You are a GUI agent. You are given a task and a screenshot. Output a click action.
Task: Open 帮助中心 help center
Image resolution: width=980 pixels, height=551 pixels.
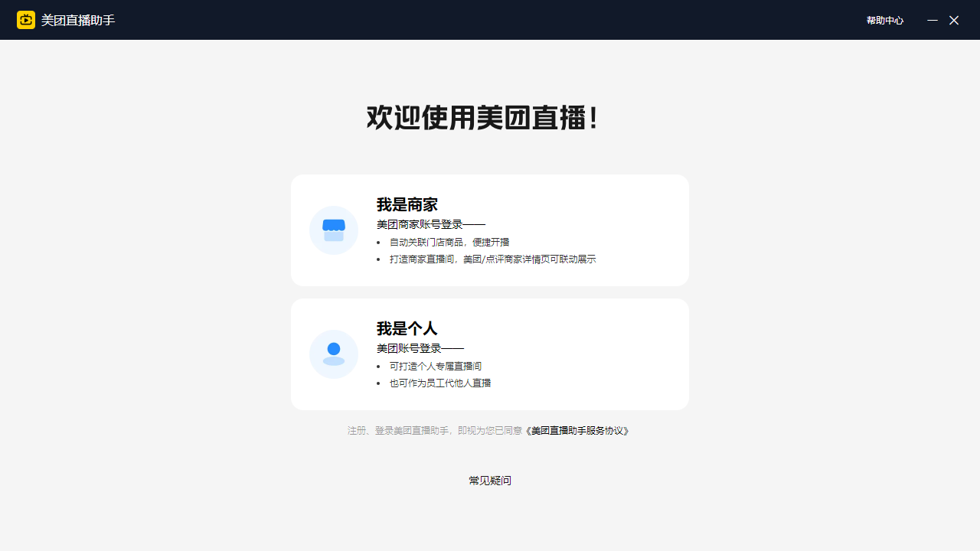[884, 21]
